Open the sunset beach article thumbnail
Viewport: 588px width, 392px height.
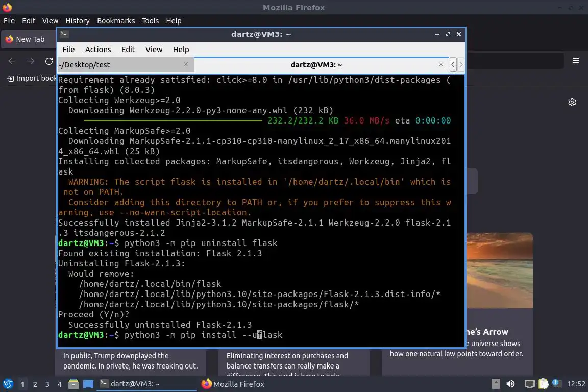point(499,271)
